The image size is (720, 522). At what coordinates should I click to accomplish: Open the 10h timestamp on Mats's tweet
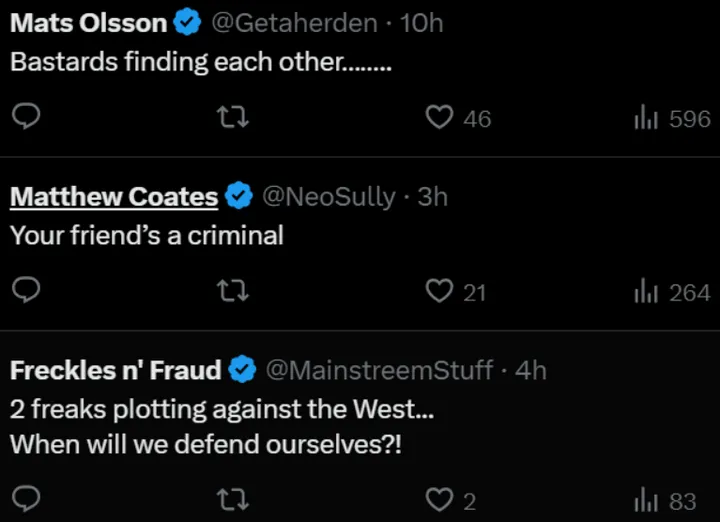point(421,23)
